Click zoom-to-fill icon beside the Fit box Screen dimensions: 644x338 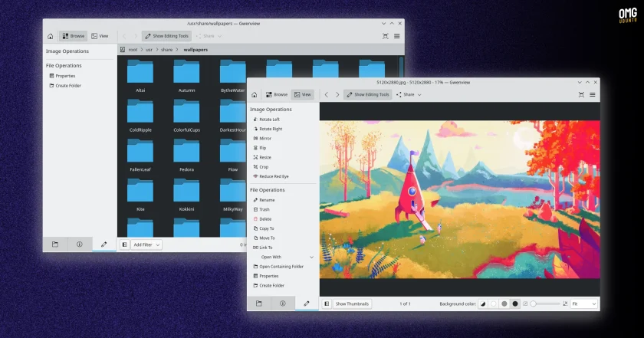coord(565,304)
